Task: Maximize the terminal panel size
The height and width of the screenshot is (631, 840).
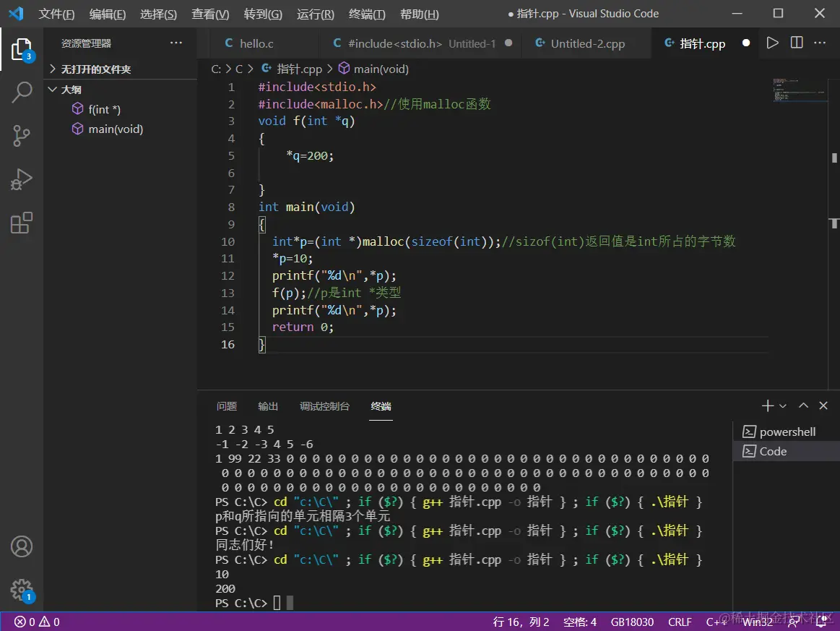Action: pyautogui.click(x=803, y=405)
